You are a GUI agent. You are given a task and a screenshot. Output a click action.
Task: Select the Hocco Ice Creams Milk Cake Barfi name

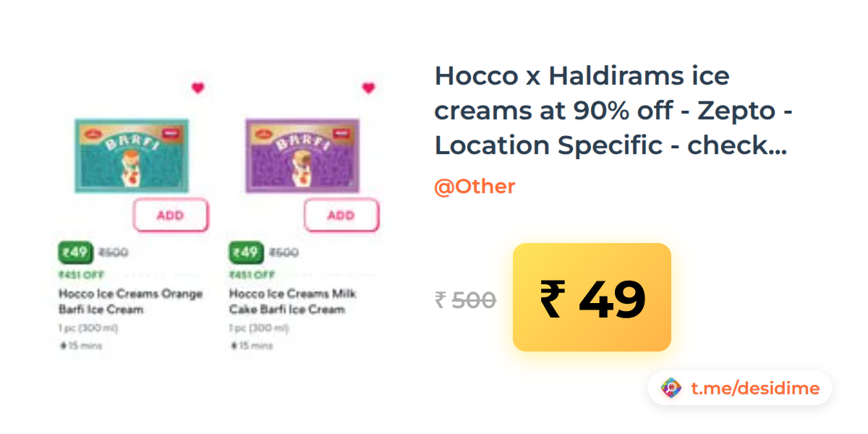click(x=293, y=302)
